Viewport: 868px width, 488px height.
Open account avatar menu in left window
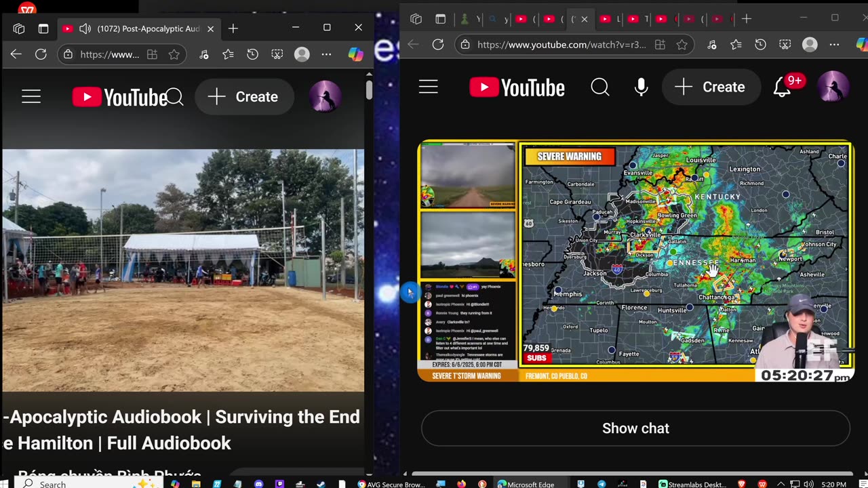(x=325, y=97)
